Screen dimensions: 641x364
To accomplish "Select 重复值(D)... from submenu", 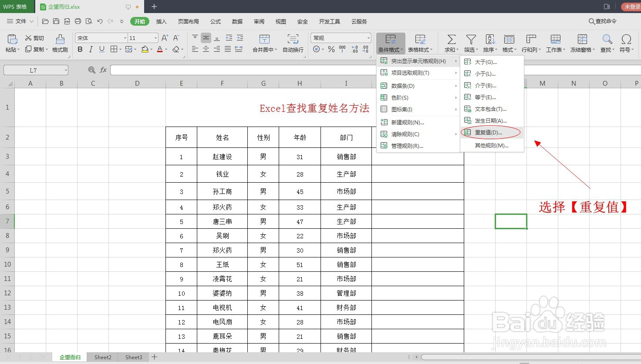I will click(x=492, y=132).
